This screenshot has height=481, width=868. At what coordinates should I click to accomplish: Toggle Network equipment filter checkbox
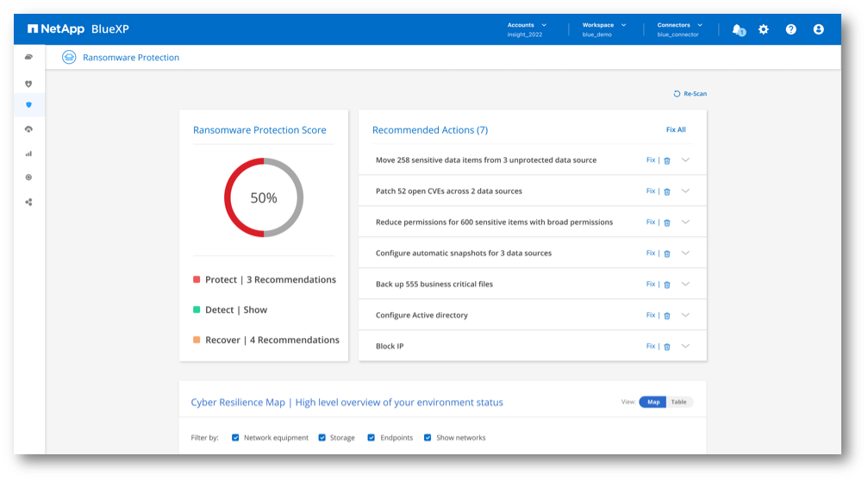(235, 437)
